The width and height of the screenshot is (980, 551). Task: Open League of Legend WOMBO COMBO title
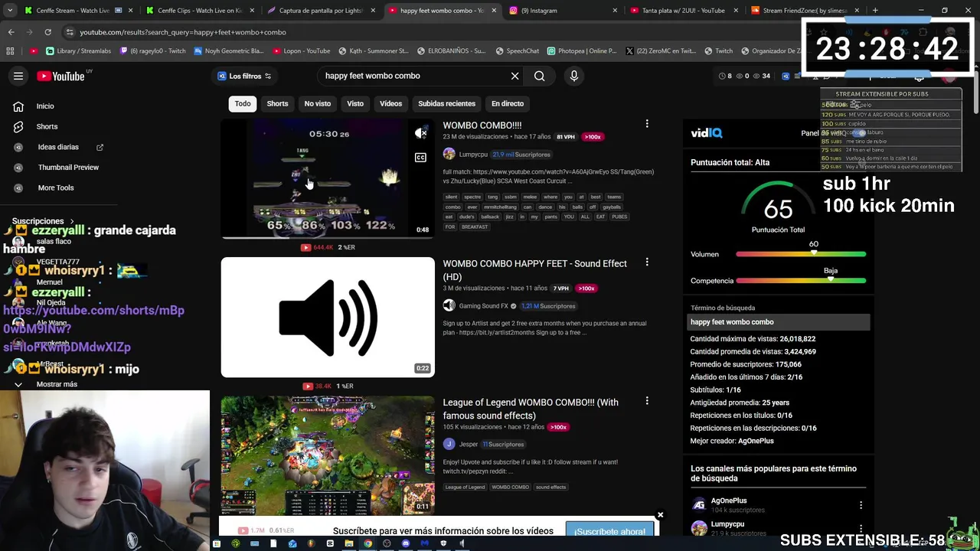pyautogui.click(x=531, y=409)
